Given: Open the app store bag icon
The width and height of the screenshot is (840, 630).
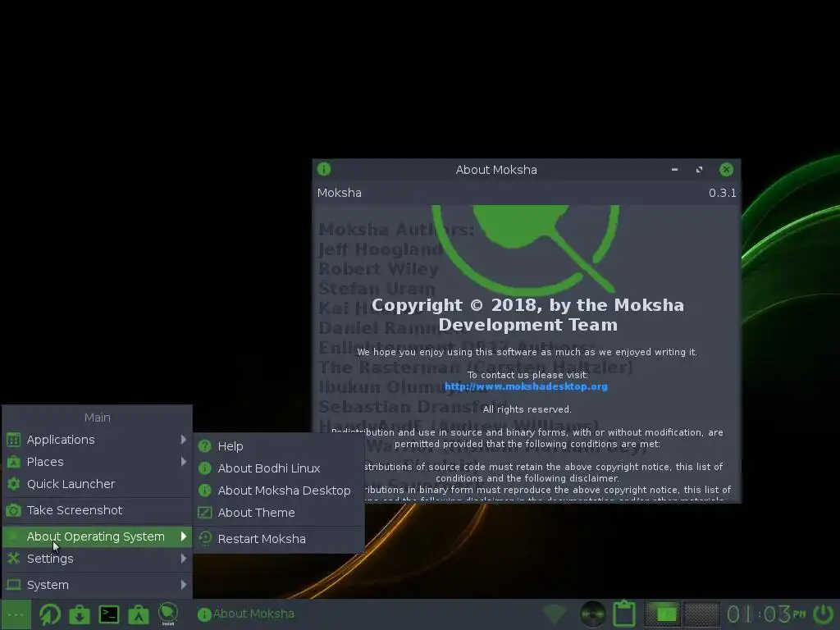Looking at the screenshot, I should 138,614.
